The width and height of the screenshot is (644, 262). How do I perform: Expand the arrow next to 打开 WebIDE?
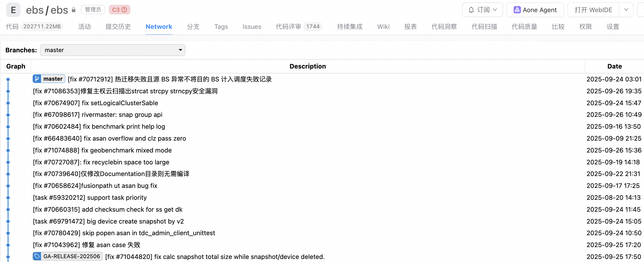click(x=626, y=10)
